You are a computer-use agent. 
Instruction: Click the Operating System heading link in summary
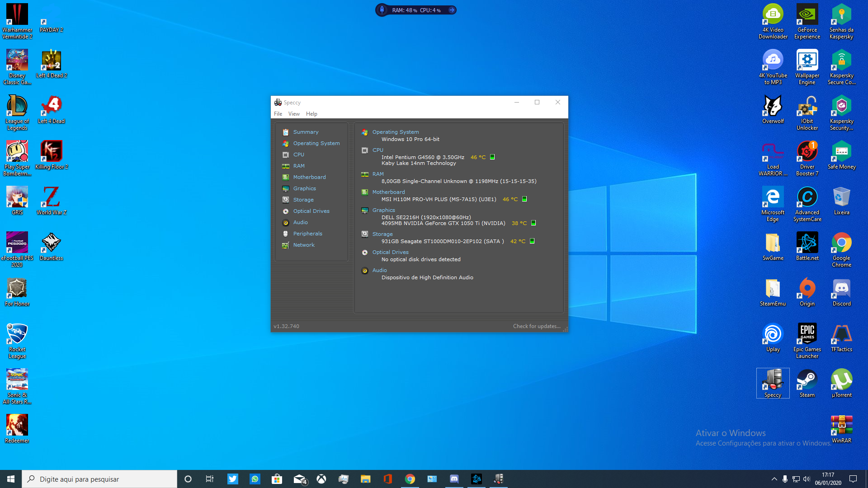click(x=396, y=132)
